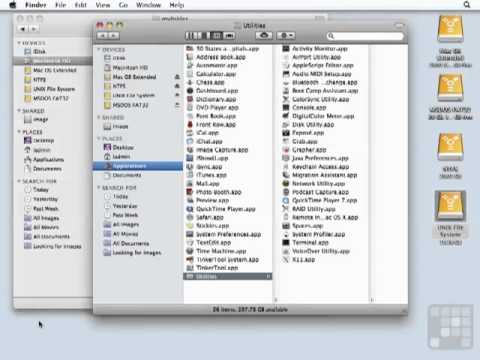
Task: Switch to column view
Action: [217, 35]
